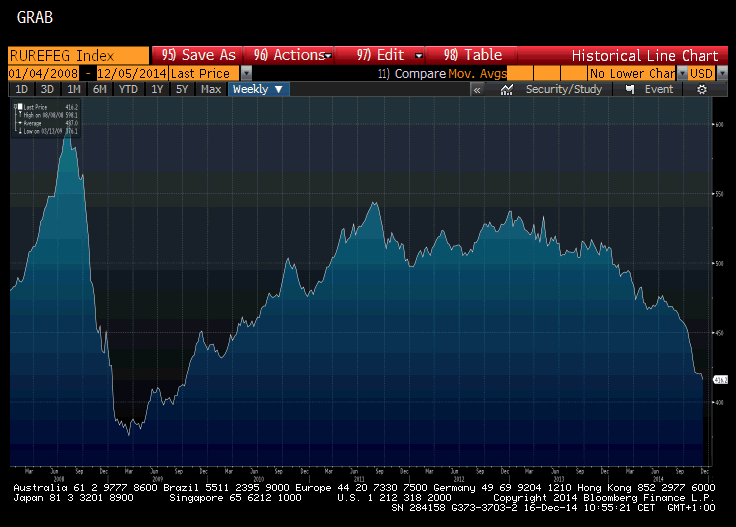Select the 1D time range

22,89
